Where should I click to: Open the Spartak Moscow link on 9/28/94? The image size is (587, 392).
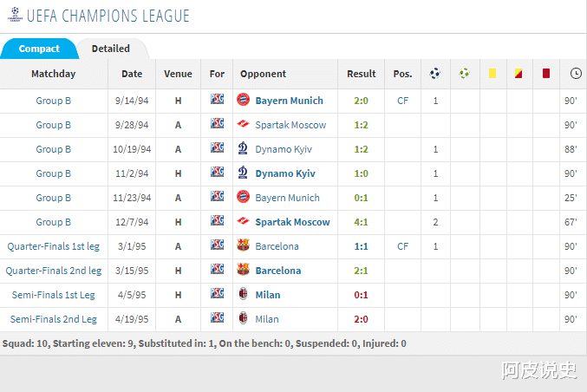point(290,125)
